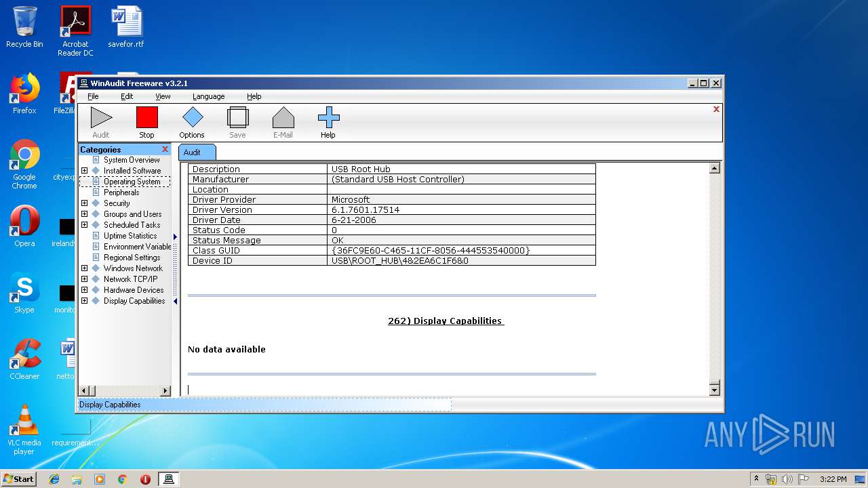Open Opera from the taskbar
This screenshot has width=868, height=488.
pos(145,479)
